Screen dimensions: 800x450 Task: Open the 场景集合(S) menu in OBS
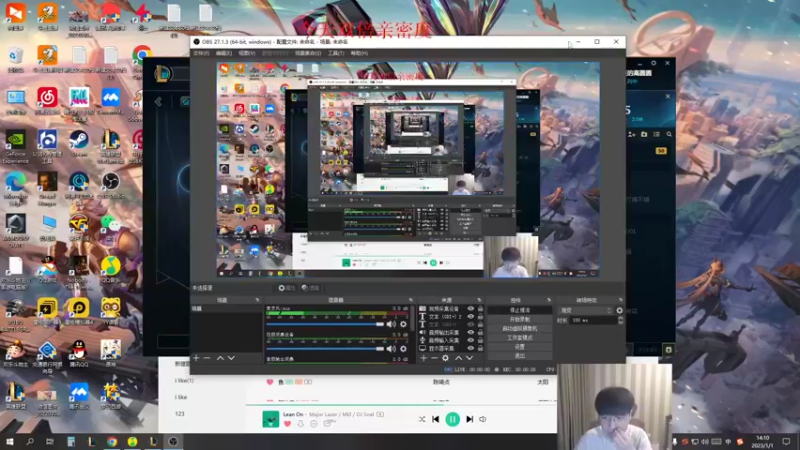[308, 53]
